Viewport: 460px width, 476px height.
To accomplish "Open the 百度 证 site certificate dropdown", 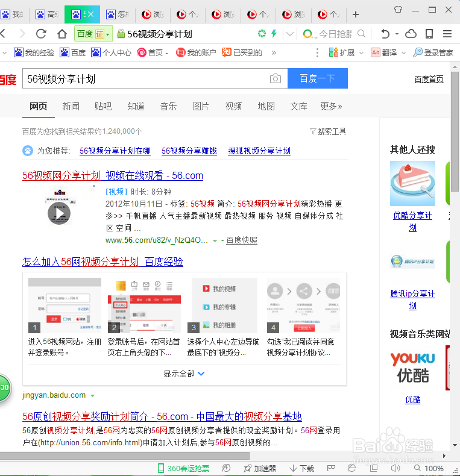I will point(93,34).
